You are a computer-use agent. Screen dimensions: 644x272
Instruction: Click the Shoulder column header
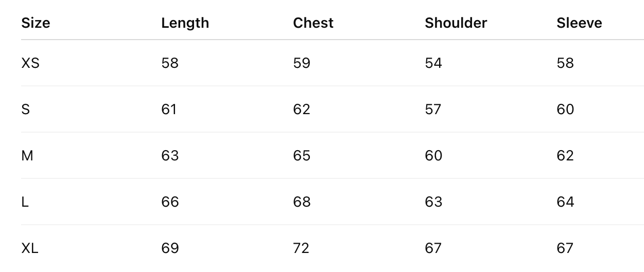click(456, 23)
